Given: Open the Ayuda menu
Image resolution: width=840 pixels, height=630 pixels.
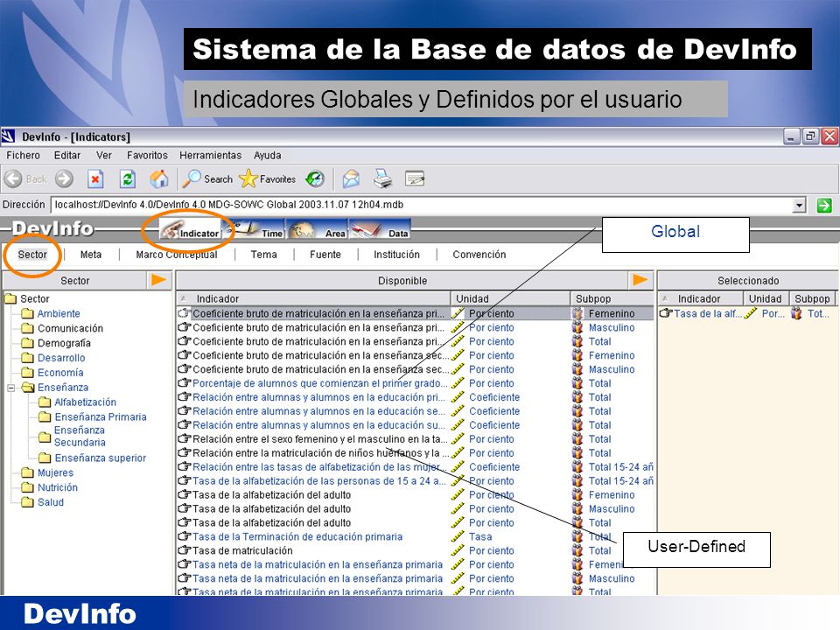Looking at the screenshot, I should (x=268, y=156).
